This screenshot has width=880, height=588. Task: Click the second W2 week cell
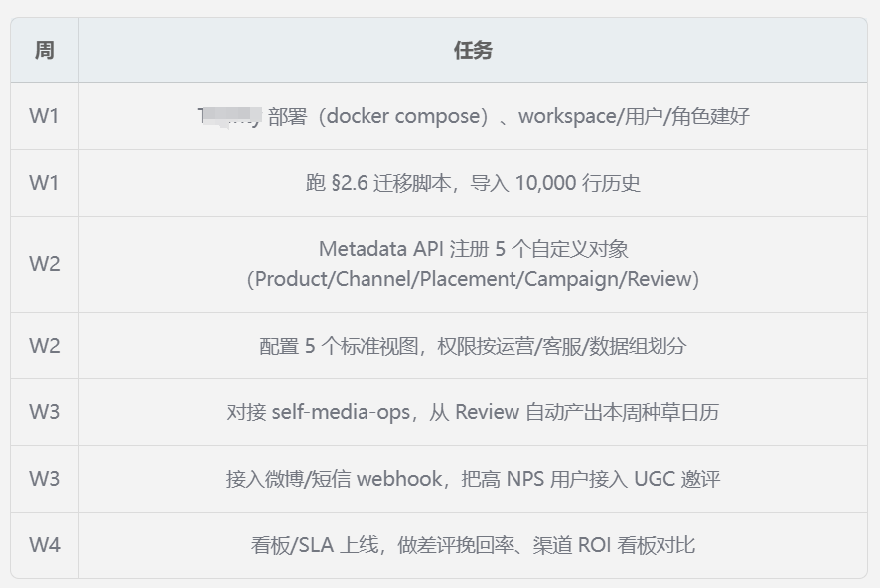45,346
